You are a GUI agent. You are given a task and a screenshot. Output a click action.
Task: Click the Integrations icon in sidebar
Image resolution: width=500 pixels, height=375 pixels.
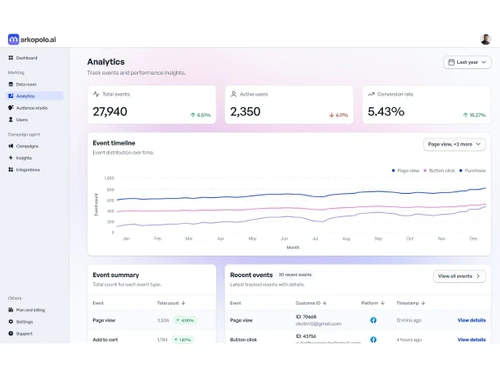(11, 170)
